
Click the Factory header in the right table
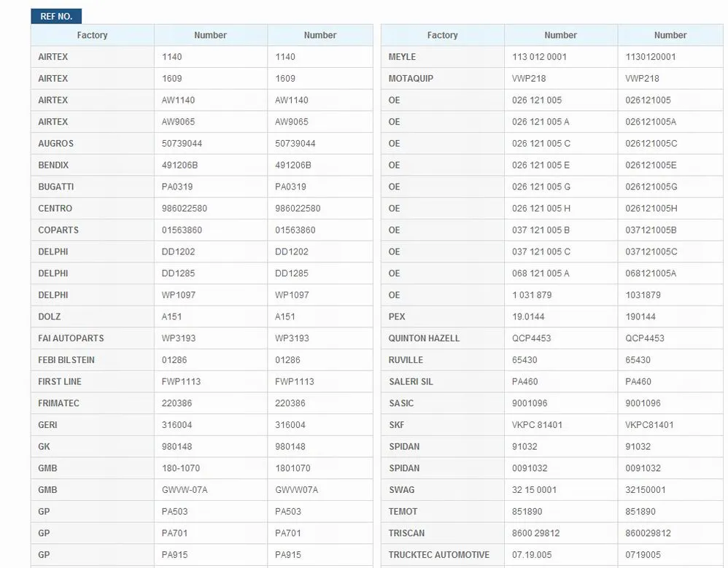[442, 35]
